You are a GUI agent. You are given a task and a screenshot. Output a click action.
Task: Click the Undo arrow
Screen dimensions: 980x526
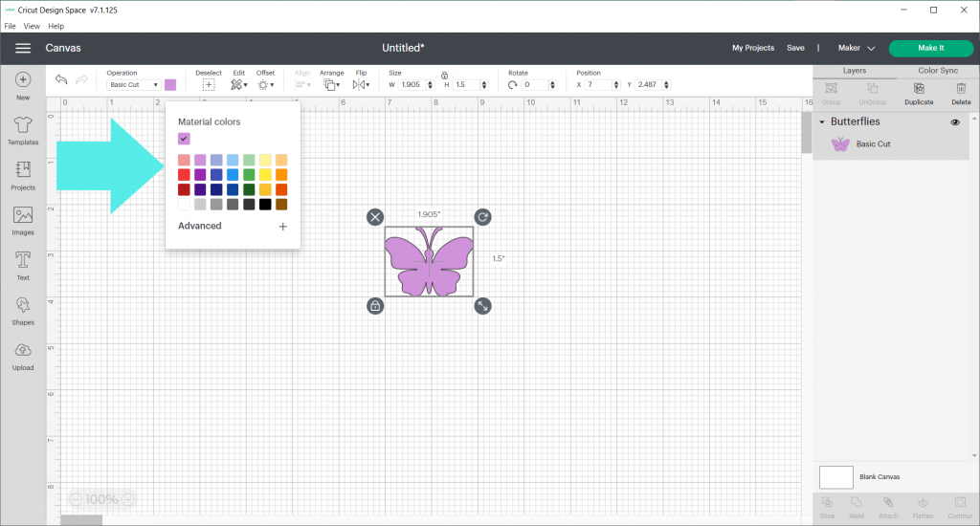point(61,79)
